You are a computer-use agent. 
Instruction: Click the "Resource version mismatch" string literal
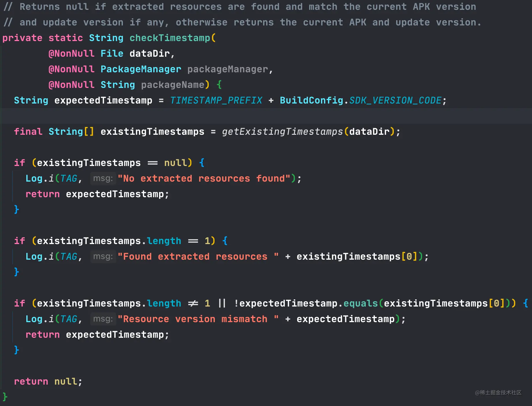[198, 319]
